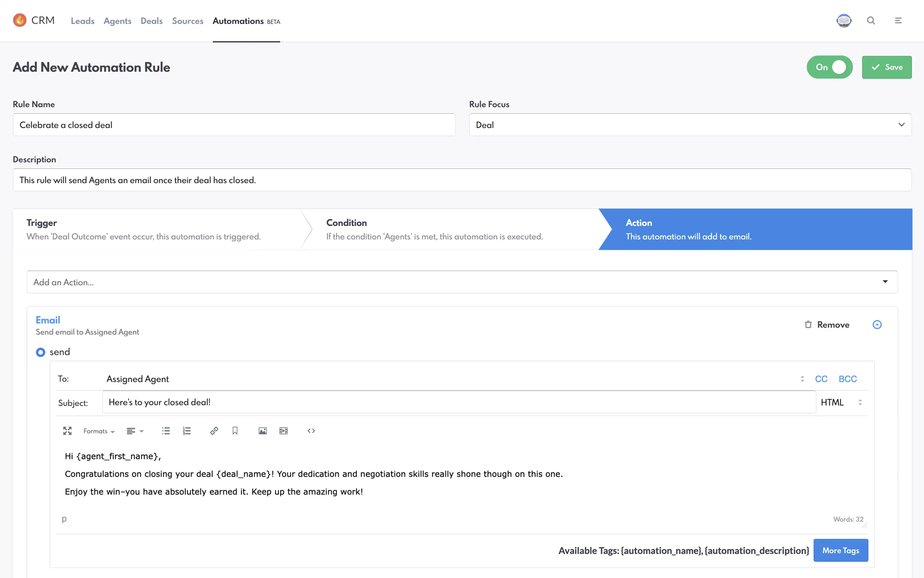Click the fullscreen editor icon
Viewport: 924px width, 578px height.
click(67, 431)
